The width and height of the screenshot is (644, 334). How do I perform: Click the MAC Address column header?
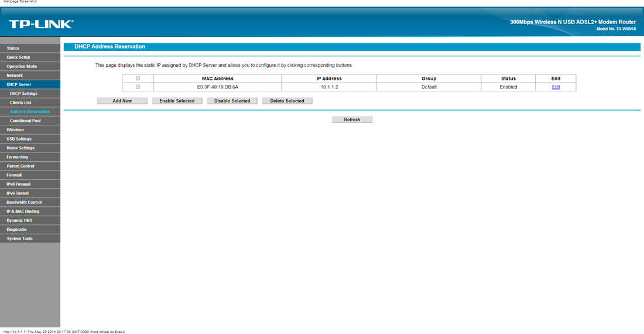tap(217, 79)
